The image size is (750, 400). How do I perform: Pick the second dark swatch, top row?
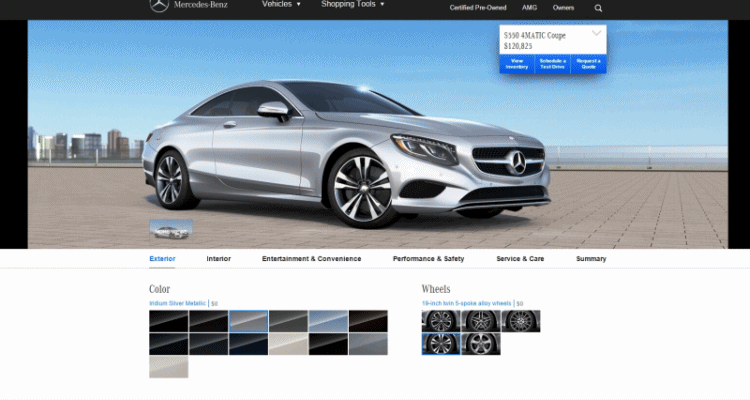(x=209, y=321)
